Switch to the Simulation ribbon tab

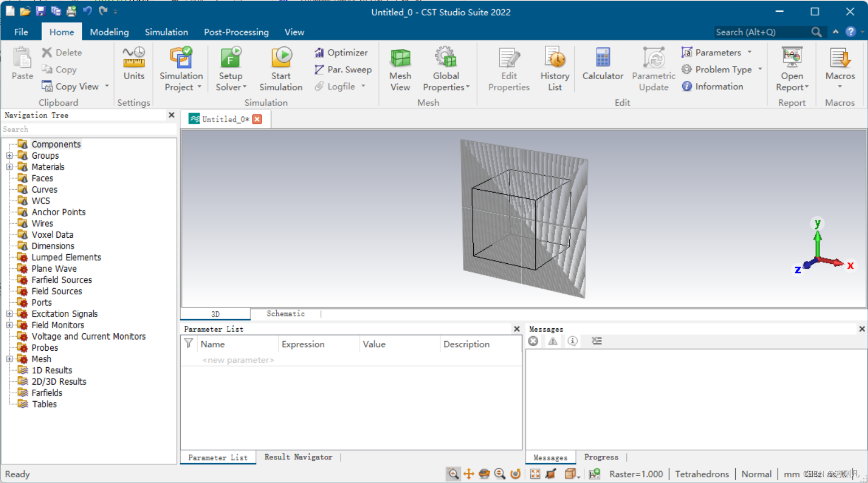(x=166, y=32)
